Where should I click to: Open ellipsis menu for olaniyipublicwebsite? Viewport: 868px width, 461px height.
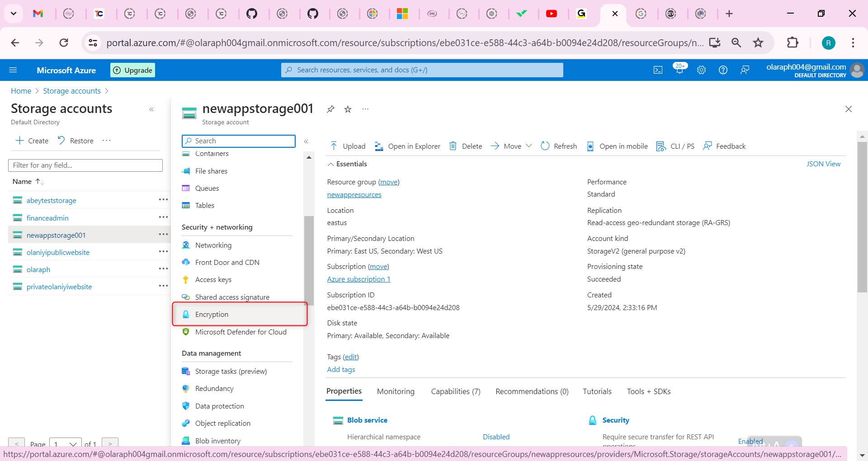(163, 252)
